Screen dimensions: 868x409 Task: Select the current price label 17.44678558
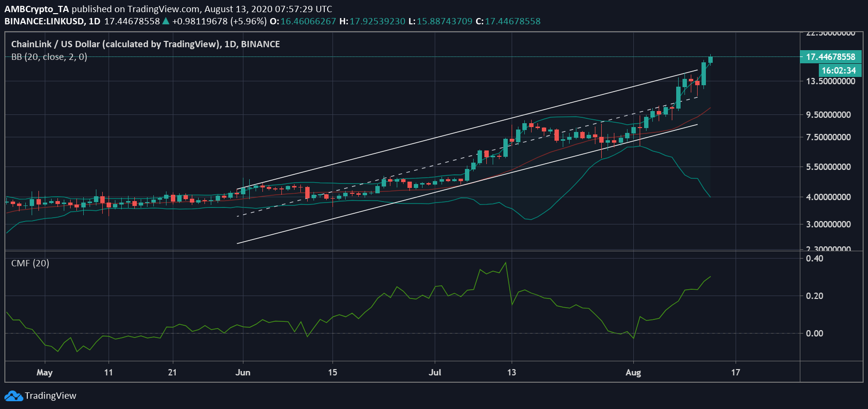click(831, 57)
